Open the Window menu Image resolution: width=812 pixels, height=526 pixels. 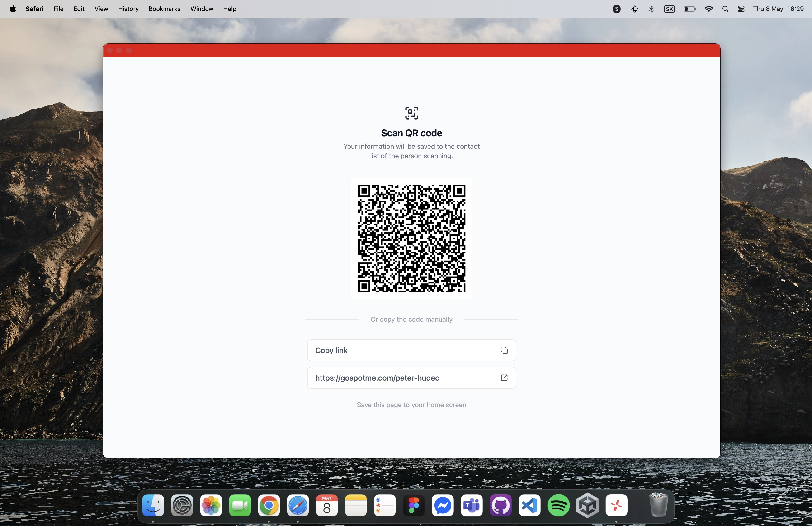[x=202, y=9]
